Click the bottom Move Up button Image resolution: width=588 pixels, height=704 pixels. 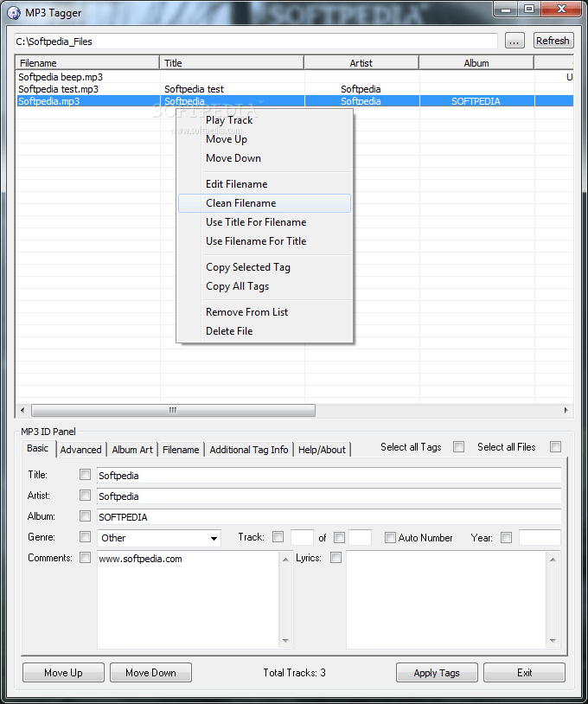(63, 673)
